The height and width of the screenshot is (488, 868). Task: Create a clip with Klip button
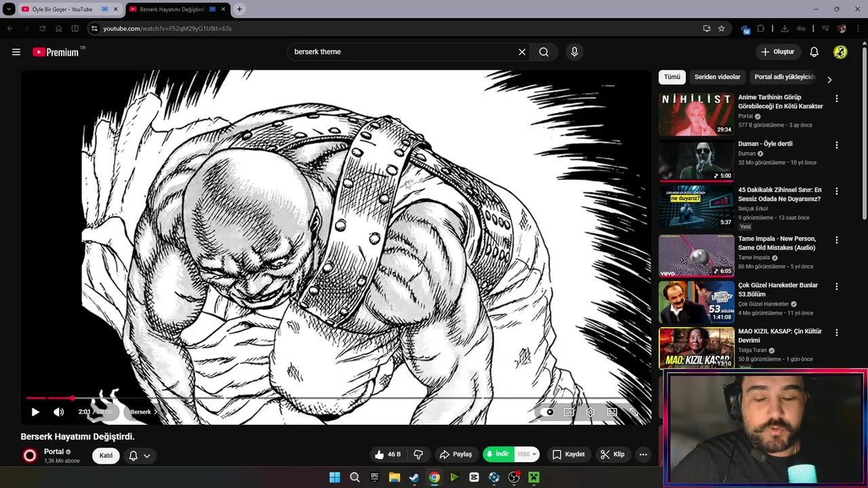[612, 454]
